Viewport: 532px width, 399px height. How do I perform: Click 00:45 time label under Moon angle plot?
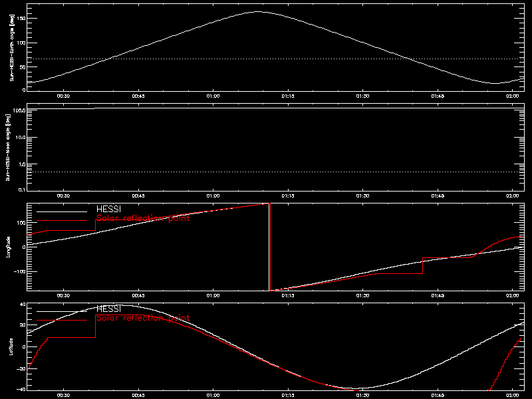point(138,196)
